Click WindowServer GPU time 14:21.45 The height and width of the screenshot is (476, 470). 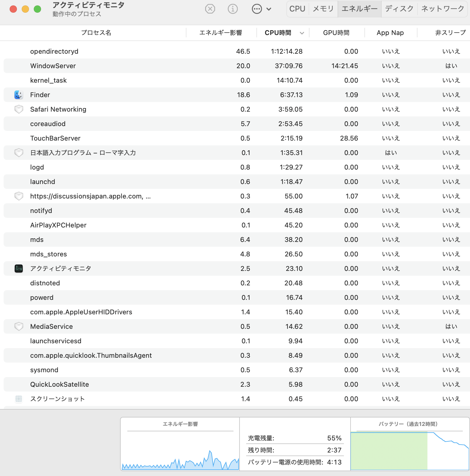(x=345, y=66)
